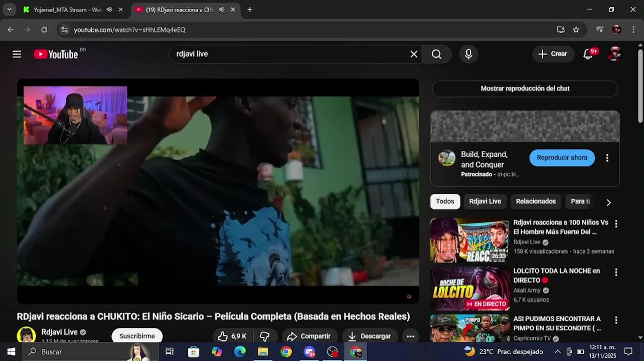The height and width of the screenshot is (361, 644).
Task: Open Task View on taskbar
Action: pos(170,352)
